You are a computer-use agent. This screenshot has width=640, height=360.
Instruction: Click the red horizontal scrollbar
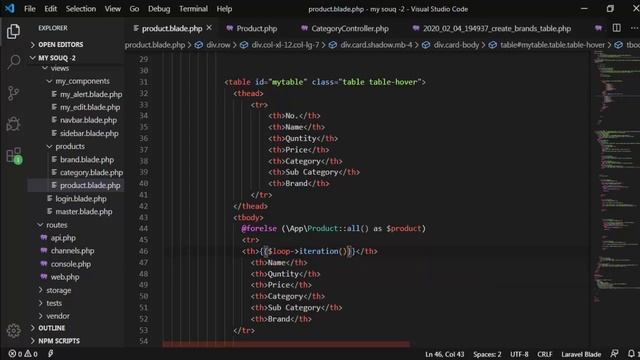(x=286, y=344)
